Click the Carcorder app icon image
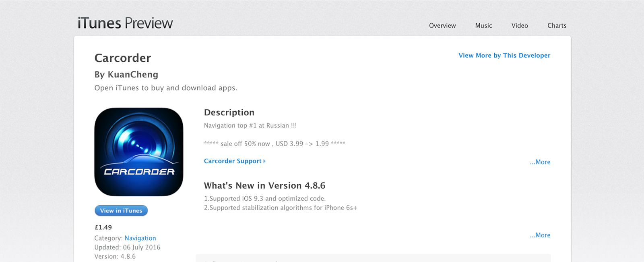 (x=139, y=152)
